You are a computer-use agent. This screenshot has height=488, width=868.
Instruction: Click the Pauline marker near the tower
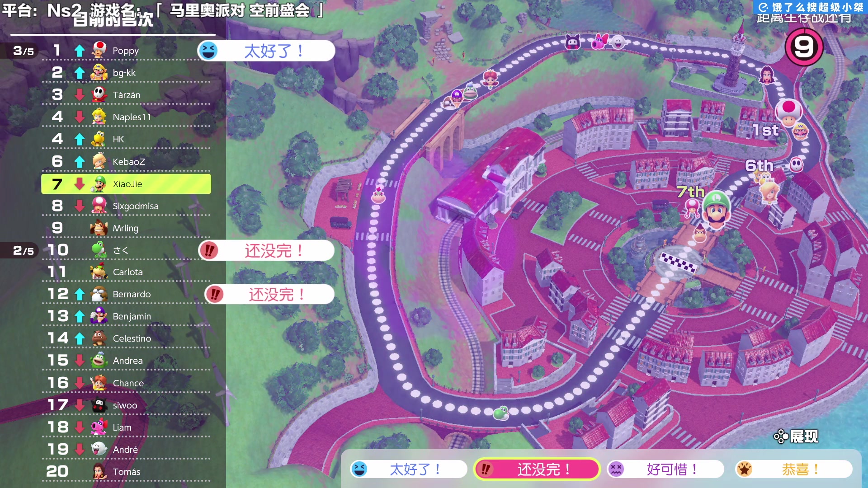767,75
